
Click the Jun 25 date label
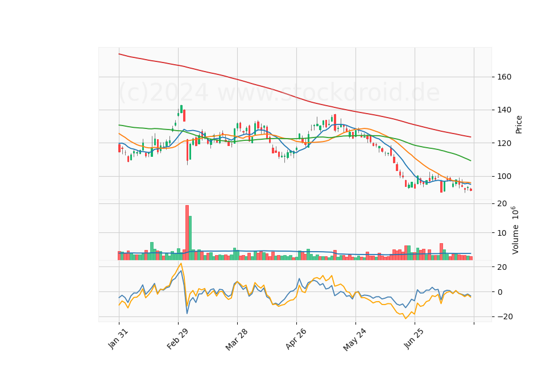[x=414, y=339]
